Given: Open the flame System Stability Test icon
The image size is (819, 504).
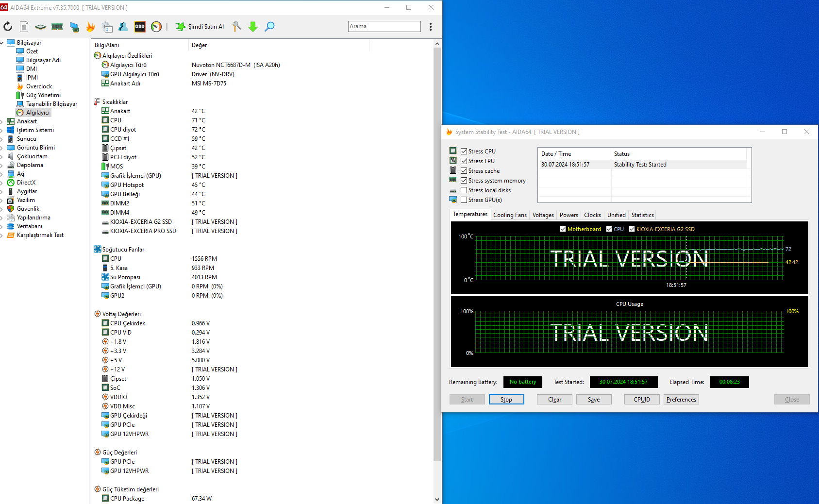Looking at the screenshot, I should (x=90, y=27).
